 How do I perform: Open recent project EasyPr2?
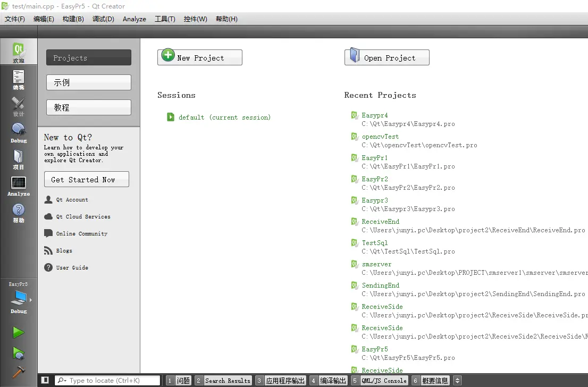pos(375,179)
